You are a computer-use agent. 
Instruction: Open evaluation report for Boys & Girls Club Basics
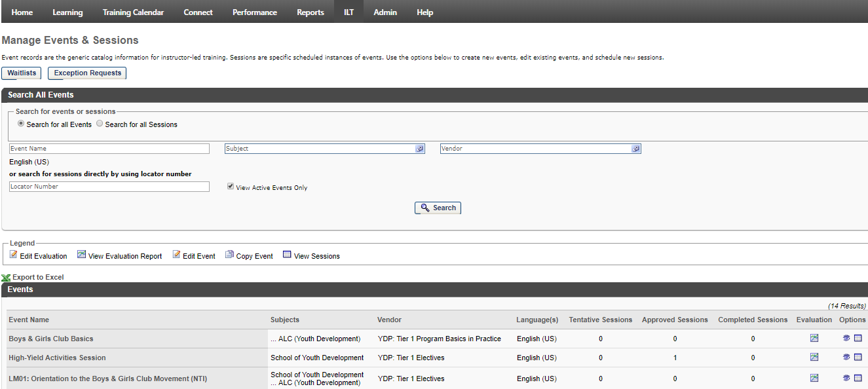point(814,338)
